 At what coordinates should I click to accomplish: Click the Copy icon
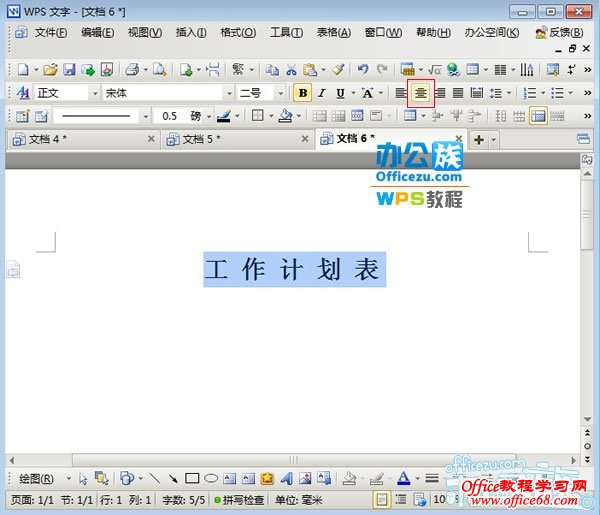tap(272, 70)
